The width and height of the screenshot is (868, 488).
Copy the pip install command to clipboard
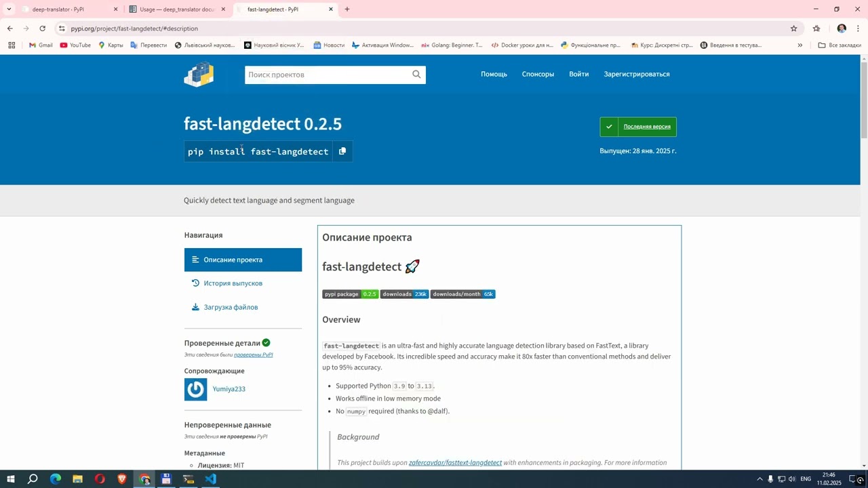(342, 151)
